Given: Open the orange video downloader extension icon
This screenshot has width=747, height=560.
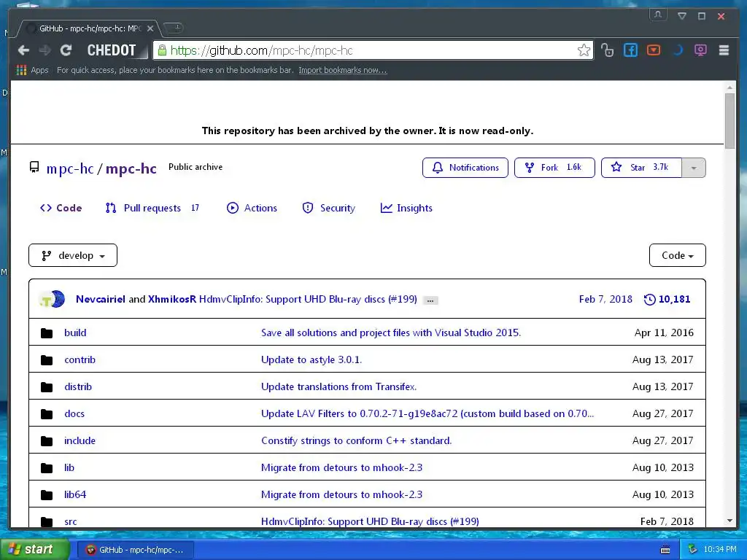Looking at the screenshot, I should tap(654, 50).
